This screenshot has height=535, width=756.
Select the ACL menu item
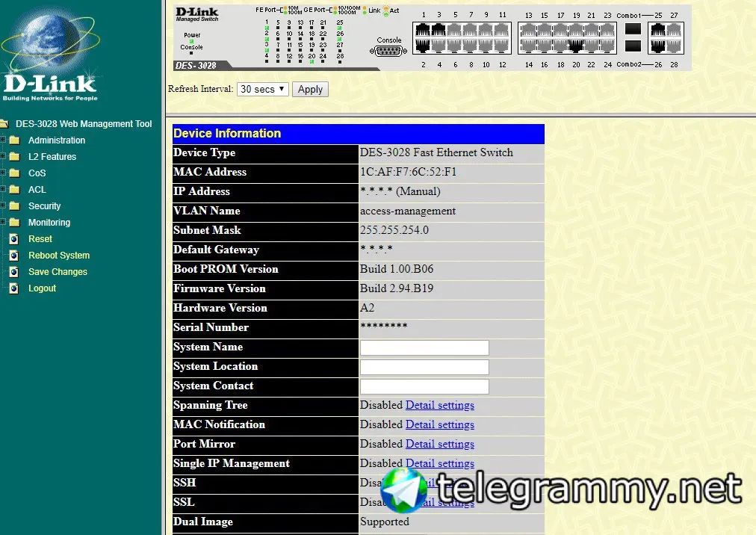37,190
